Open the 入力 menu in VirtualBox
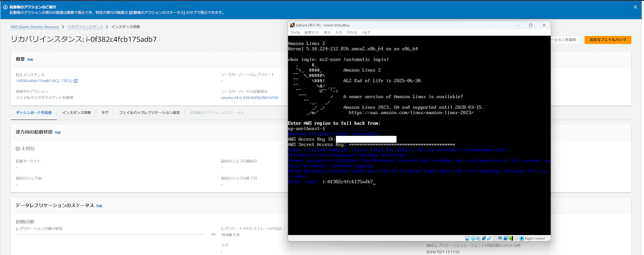This screenshot has width=644, height=255. 338,33
